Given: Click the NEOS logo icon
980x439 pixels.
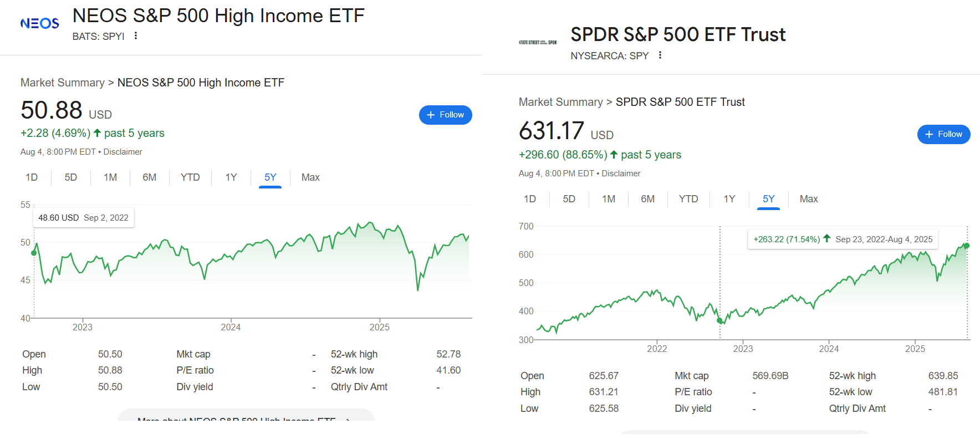Looking at the screenshot, I should coord(39,23).
